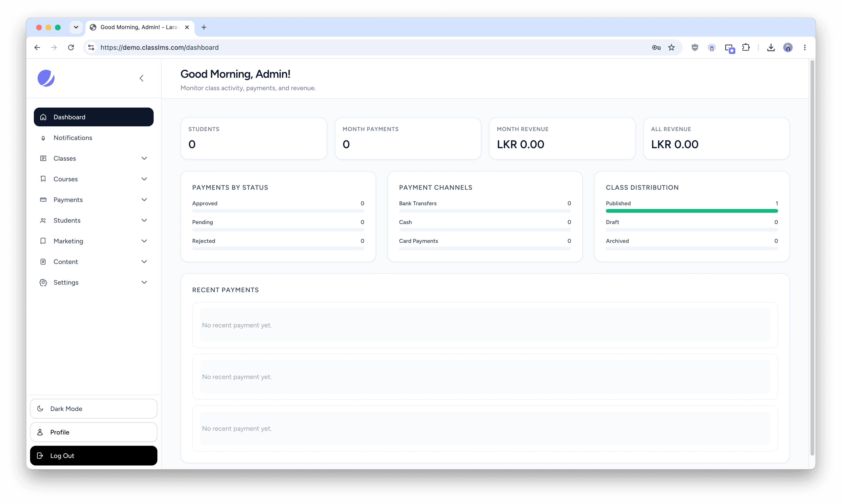
Task: Toggle Dark Mode
Action: coord(94,409)
